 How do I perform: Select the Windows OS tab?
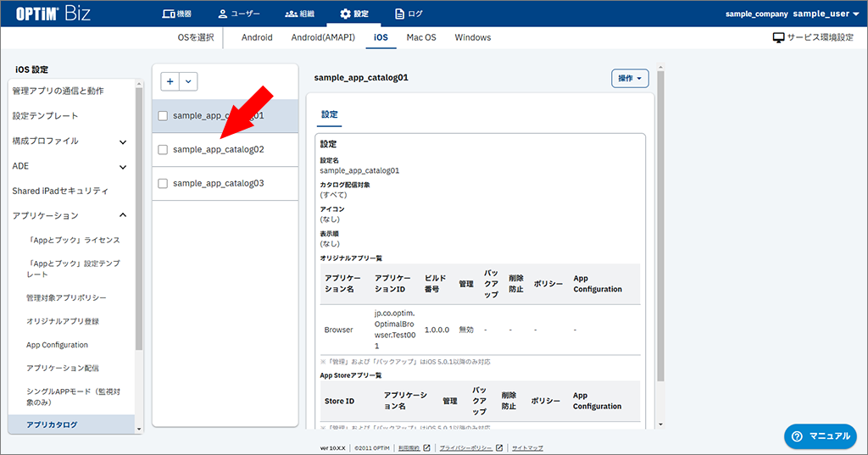click(x=472, y=38)
